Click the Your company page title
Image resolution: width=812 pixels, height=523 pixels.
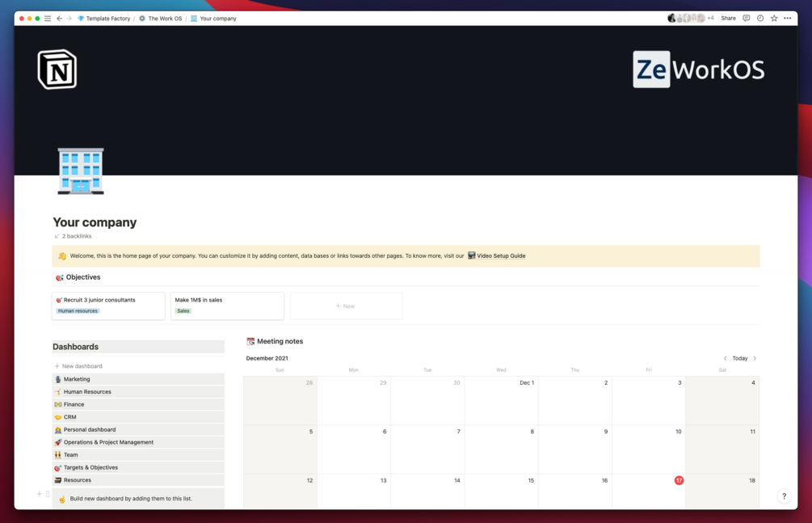(x=95, y=221)
